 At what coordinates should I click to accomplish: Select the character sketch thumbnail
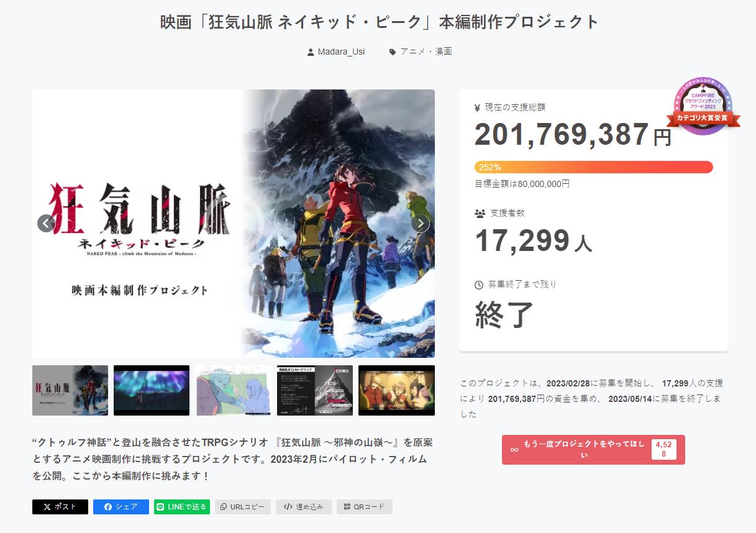point(233,390)
